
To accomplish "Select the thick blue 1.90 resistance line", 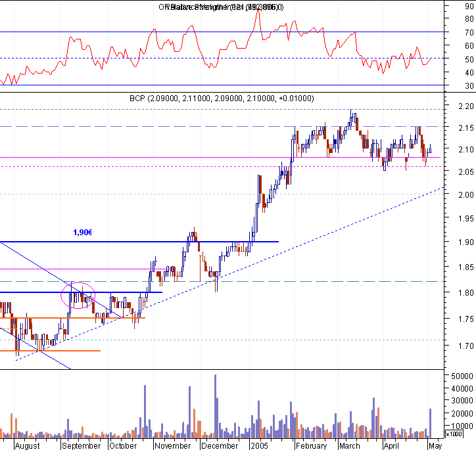I will pos(139,242).
